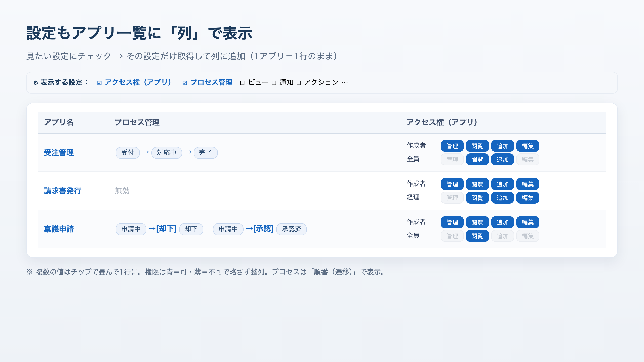644x362 pixels.
Task: Click 全員 label in 稟議申請 row
Action: [413, 235]
